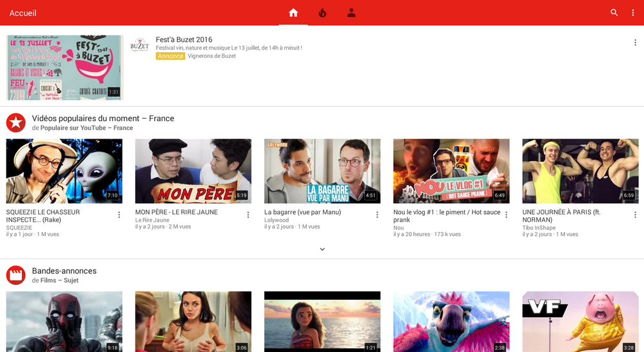Click Le Rire Jaune channel name

pos(152,220)
